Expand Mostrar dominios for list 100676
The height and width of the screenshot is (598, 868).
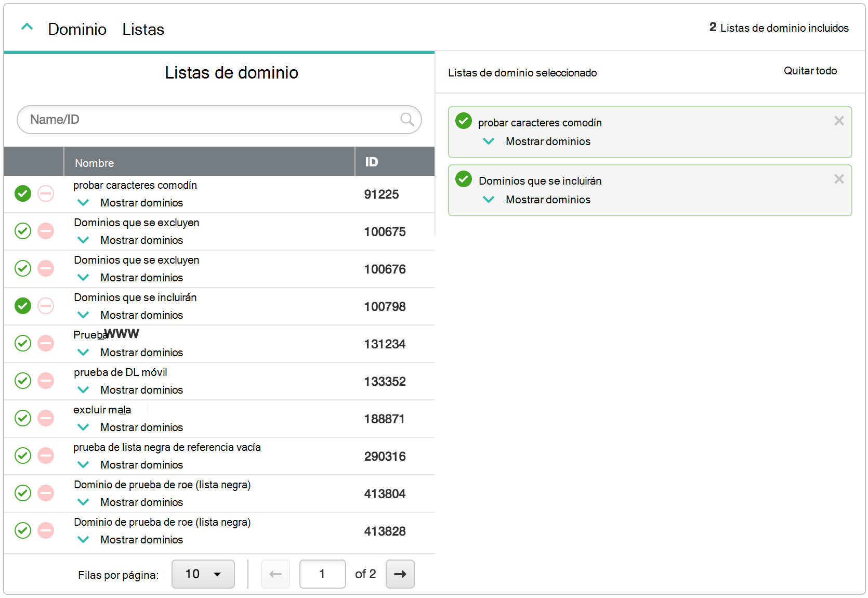click(x=130, y=278)
